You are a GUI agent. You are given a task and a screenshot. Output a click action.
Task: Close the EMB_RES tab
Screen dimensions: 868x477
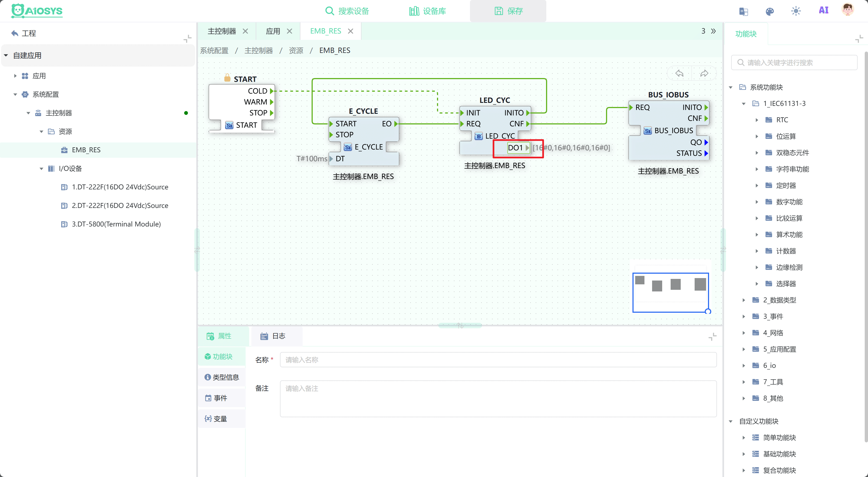coord(350,31)
